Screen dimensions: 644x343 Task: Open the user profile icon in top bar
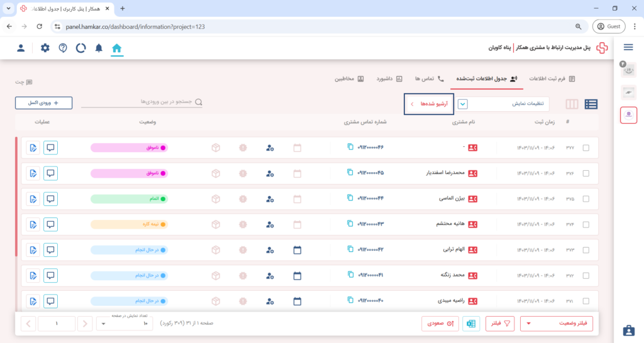[21, 48]
